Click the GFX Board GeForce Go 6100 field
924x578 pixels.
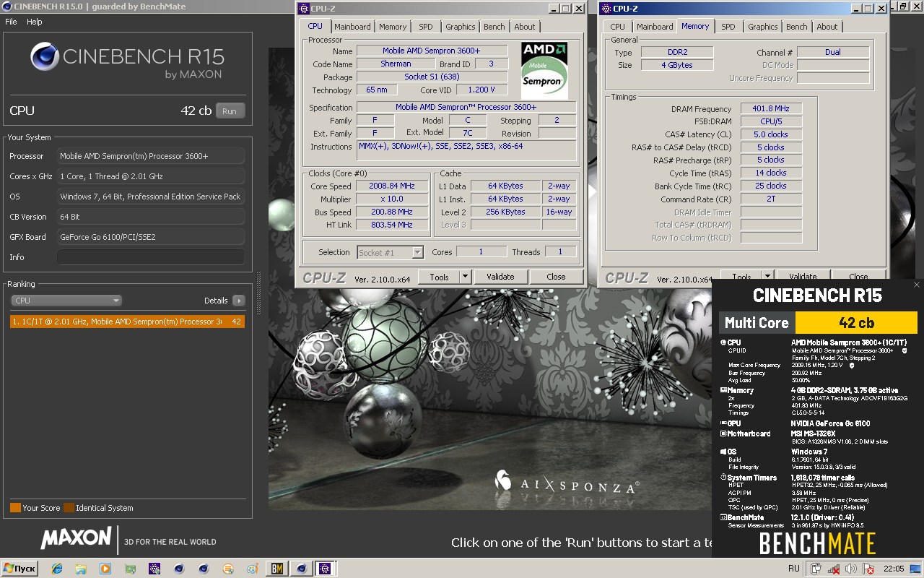click(150, 237)
